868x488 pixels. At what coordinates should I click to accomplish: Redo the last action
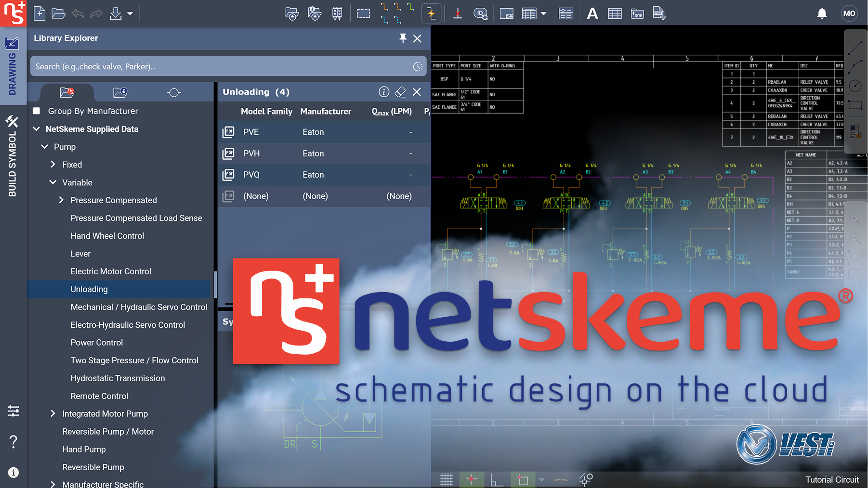(97, 13)
